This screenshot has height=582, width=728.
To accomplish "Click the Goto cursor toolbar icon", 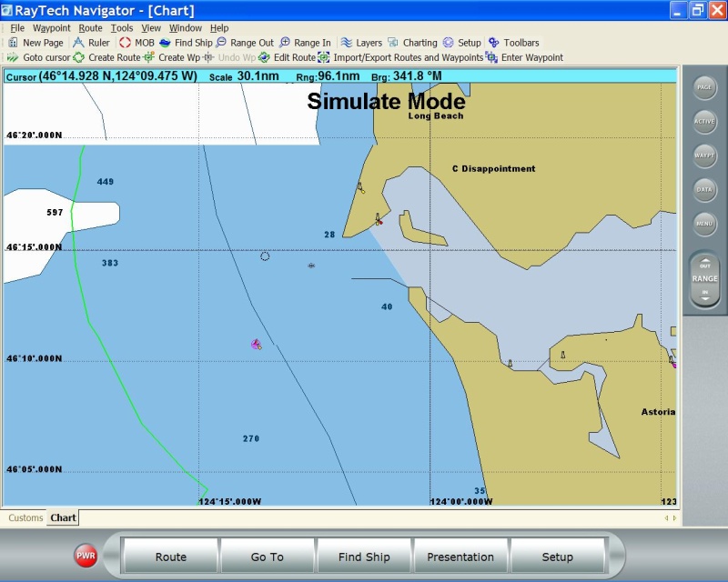I will pos(13,57).
